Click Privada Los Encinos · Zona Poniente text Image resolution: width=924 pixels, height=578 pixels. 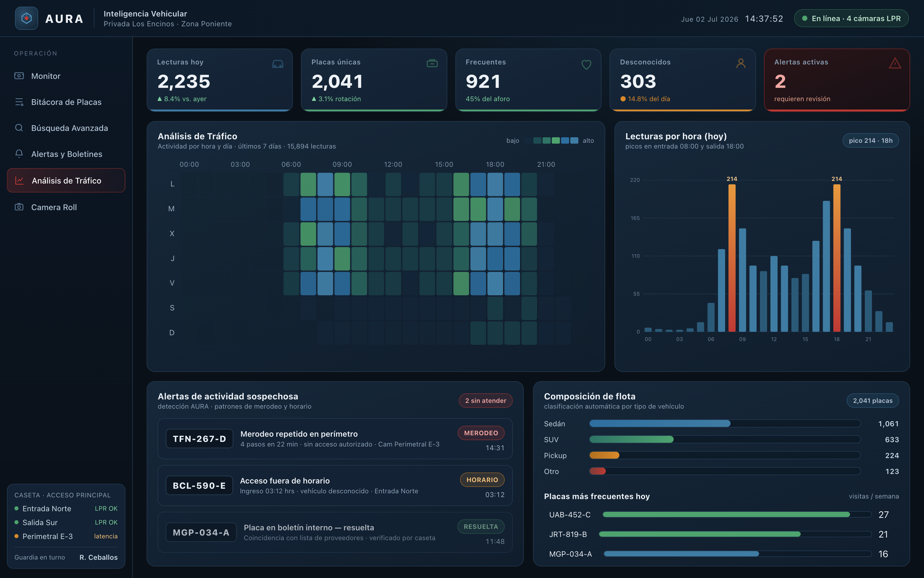point(167,24)
